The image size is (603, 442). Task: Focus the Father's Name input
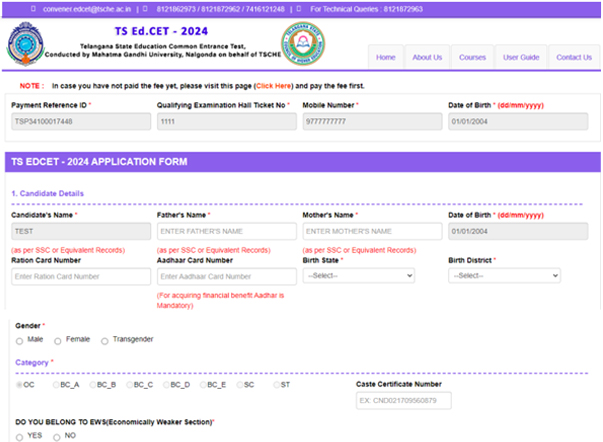pyautogui.click(x=227, y=231)
